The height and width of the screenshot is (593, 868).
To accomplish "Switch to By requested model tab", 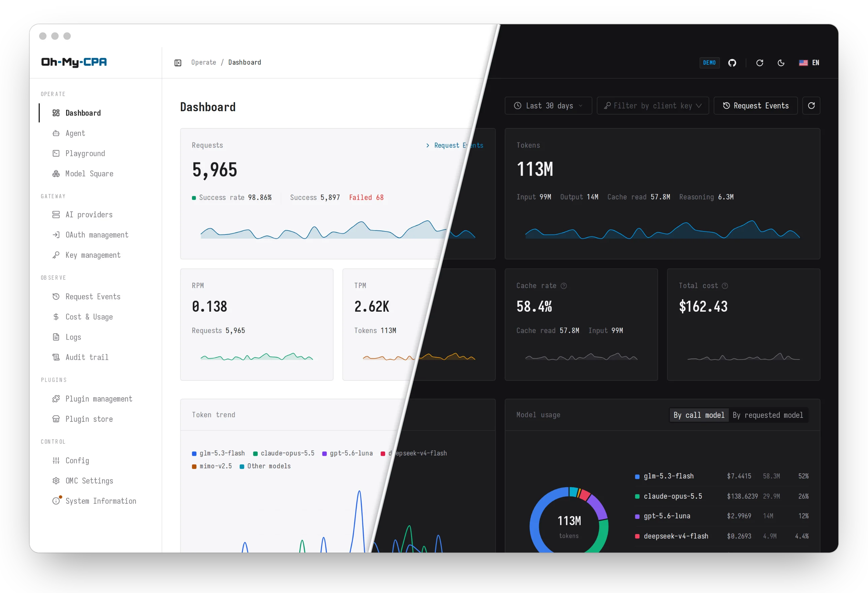I will [768, 415].
